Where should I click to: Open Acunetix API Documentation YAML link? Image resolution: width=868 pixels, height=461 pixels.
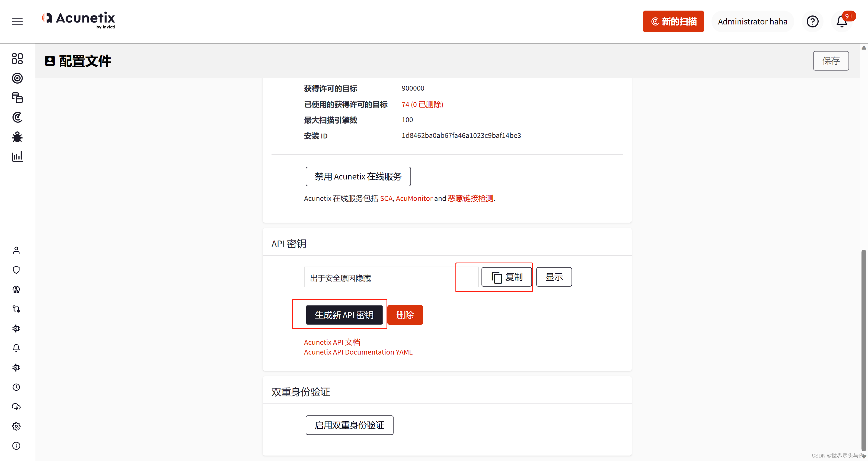[358, 352]
